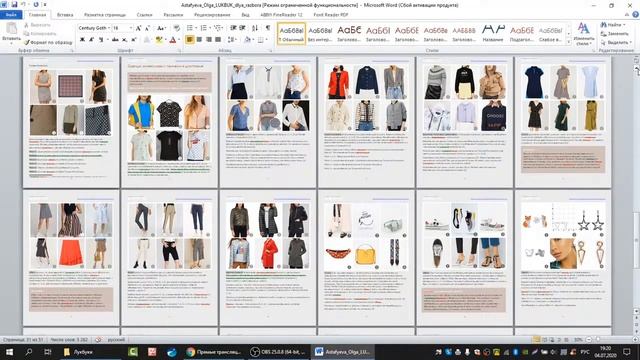This screenshot has height=360, width=640.
Task: Increase paragraph indent
Action: point(242,28)
